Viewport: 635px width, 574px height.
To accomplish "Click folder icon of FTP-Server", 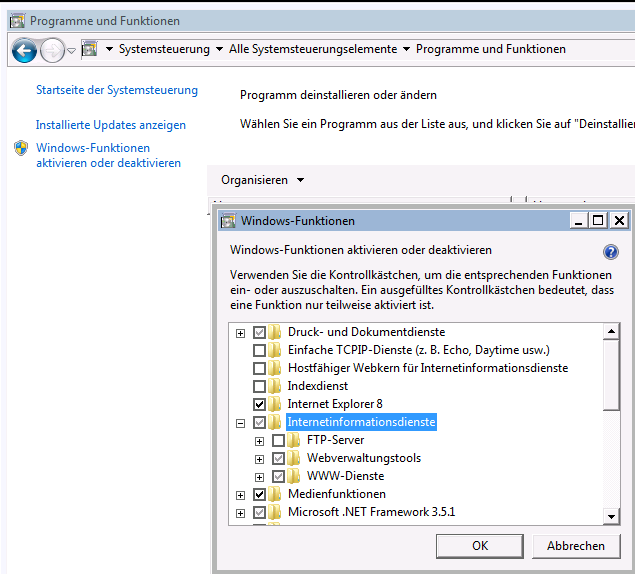I will (x=294, y=440).
